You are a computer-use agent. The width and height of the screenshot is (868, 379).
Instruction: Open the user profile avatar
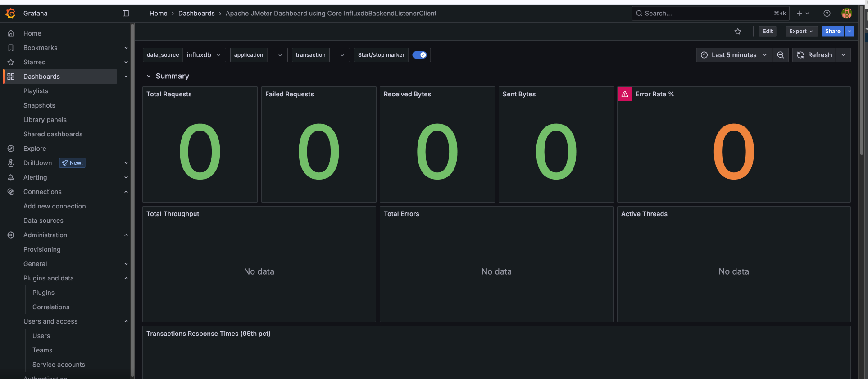point(847,14)
